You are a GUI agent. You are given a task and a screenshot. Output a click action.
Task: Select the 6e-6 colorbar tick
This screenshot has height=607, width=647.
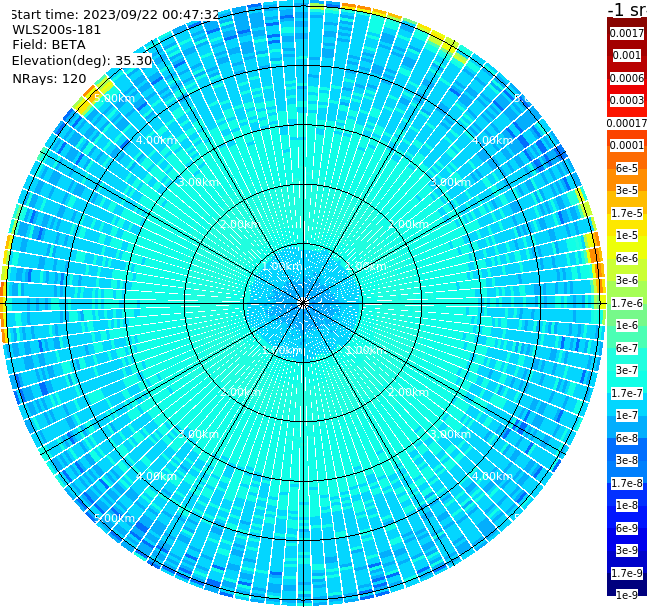(627, 258)
